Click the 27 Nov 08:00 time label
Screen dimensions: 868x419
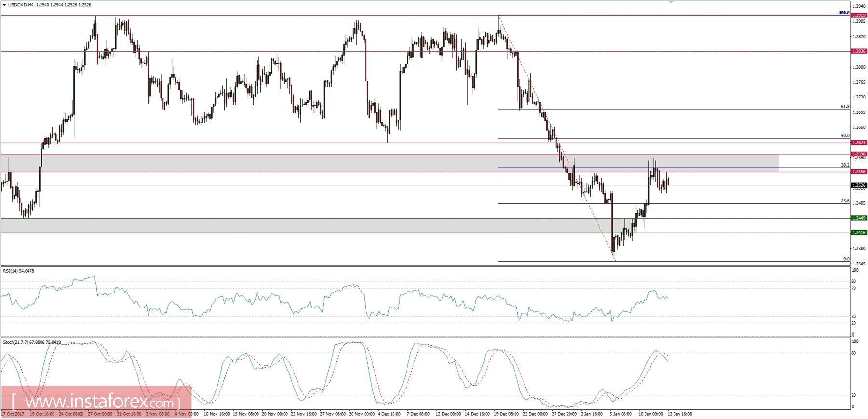[x=332, y=414]
